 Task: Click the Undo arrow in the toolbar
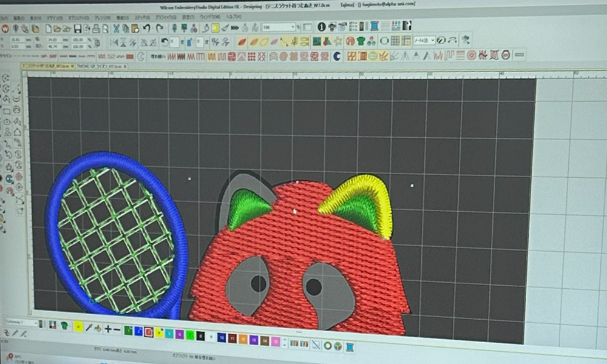(x=147, y=29)
